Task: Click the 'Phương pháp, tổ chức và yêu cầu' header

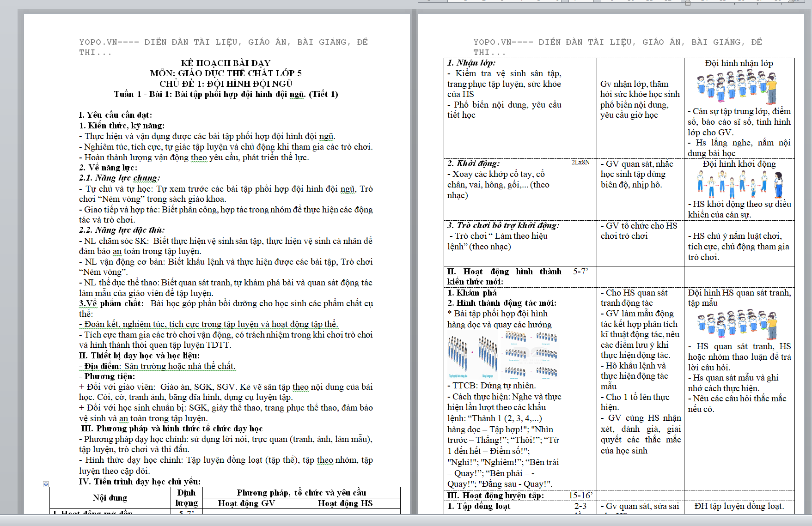Action: pyautogui.click(x=301, y=493)
